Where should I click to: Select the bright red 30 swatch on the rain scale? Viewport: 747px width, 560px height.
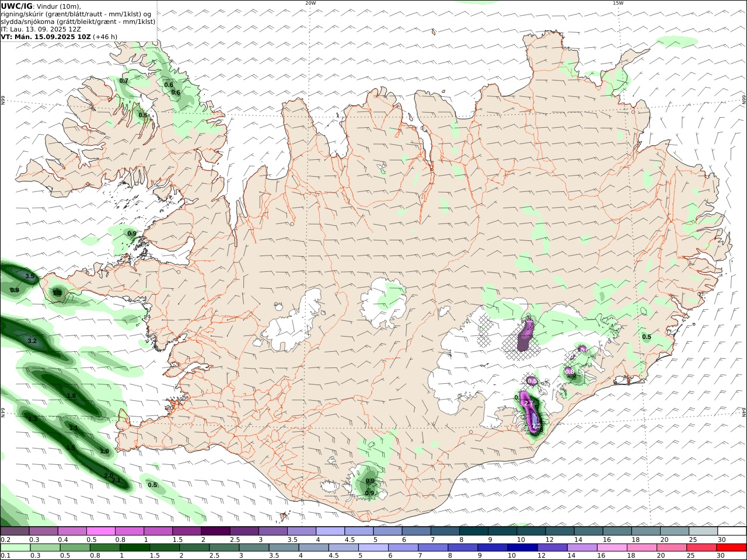pos(731,547)
